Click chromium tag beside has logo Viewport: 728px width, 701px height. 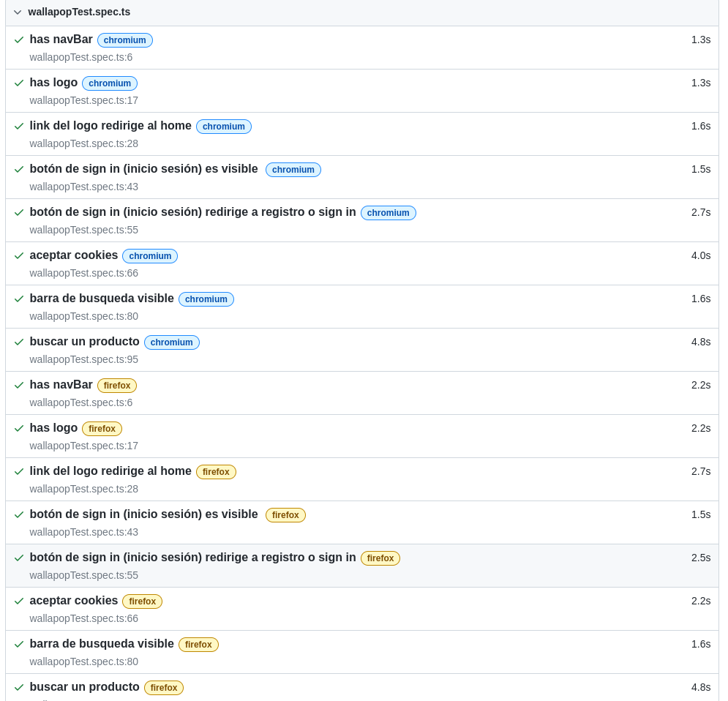[110, 83]
